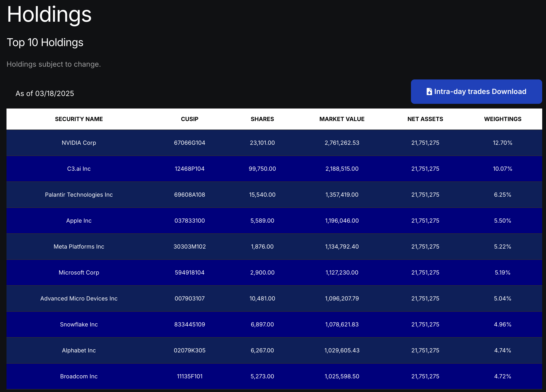Select CUSIP 007903107 cell
Screen dimensions: 546x392
pos(189,299)
